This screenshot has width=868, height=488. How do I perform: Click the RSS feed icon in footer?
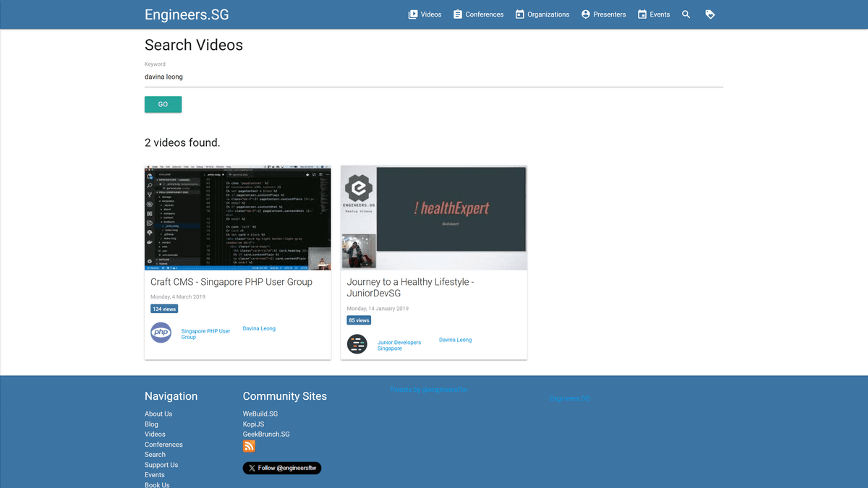249,446
